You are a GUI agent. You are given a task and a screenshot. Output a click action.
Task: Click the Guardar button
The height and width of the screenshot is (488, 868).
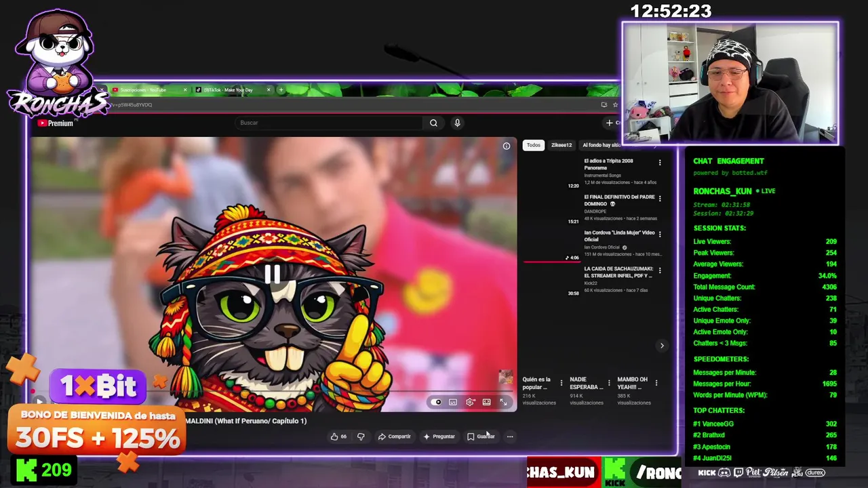[481, 436]
